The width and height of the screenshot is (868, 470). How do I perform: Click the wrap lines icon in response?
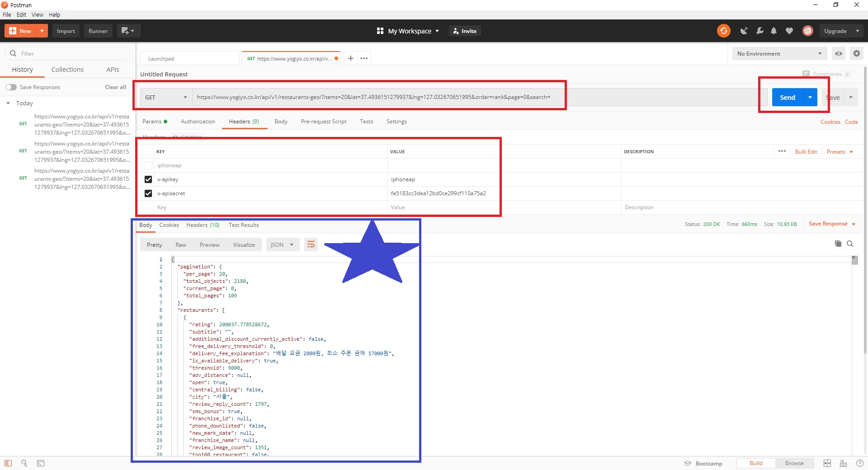point(311,244)
